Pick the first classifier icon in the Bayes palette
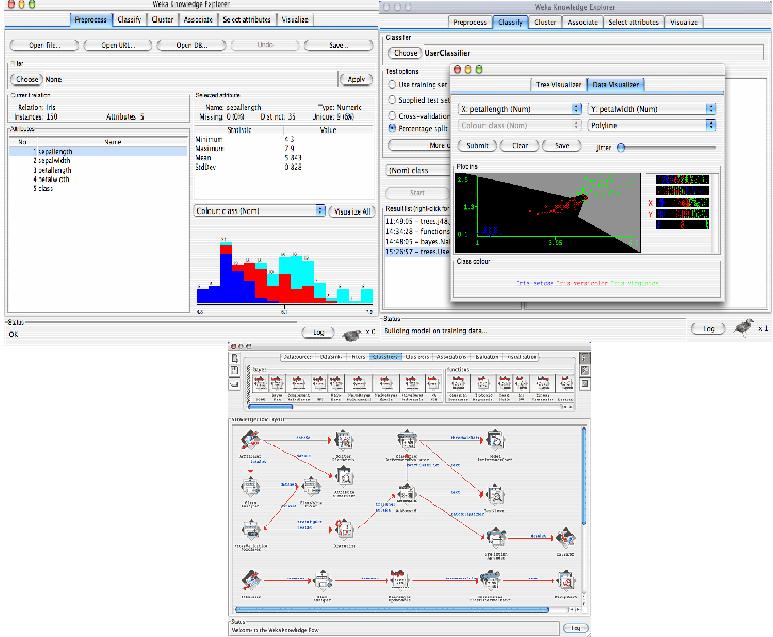773x637 pixels. pyautogui.click(x=260, y=384)
